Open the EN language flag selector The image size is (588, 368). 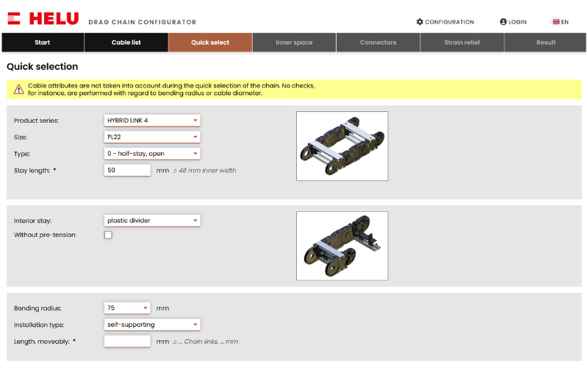[x=561, y=22]
